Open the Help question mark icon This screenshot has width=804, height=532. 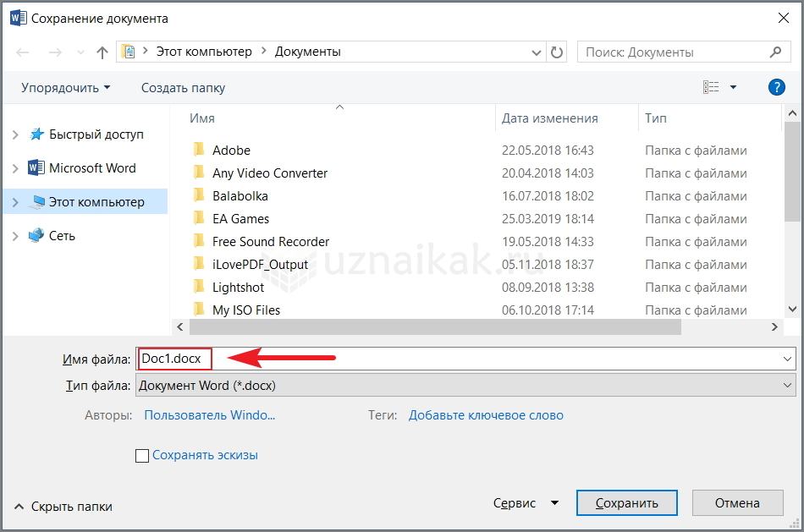tap(776, 87)
